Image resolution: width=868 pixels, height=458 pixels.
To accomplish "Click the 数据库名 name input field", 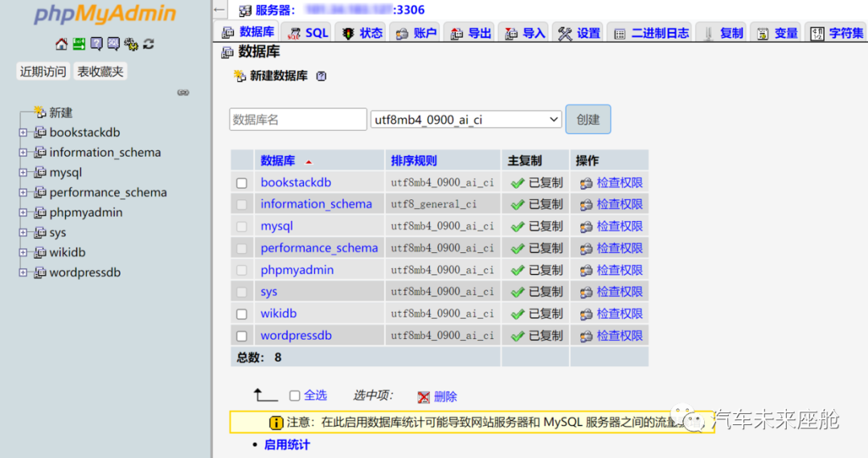I will [x=298, y=120].
